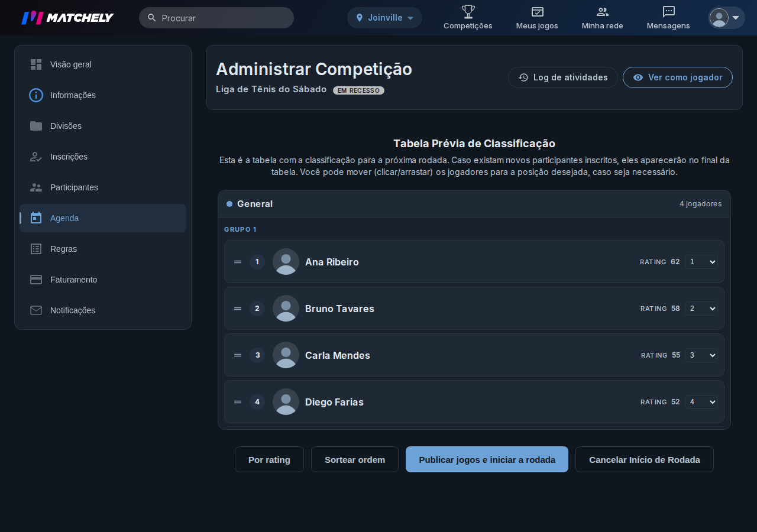Grab drag handle for Ana Ribeiro
This screenshot has width=757, height=532.
point(238,262)
